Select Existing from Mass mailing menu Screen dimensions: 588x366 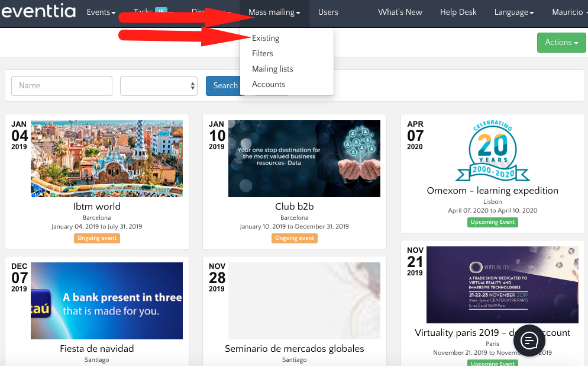pos(266,38)
